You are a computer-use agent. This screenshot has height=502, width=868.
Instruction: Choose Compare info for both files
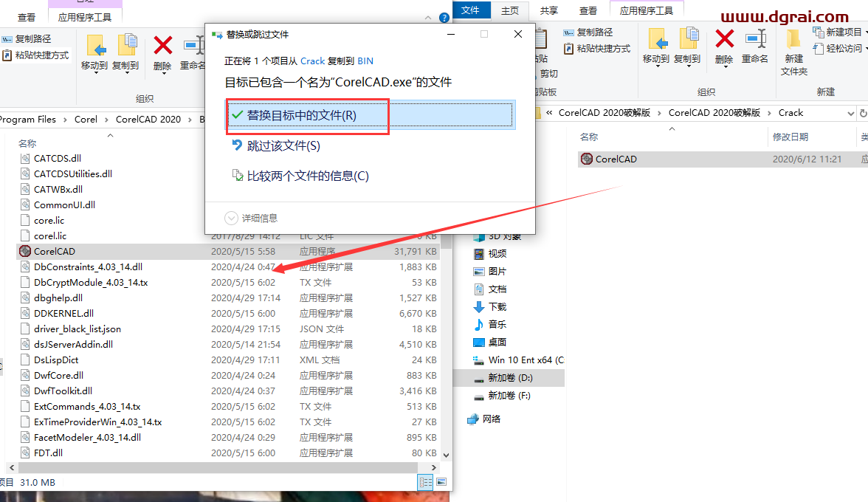[x=300, y=176]
